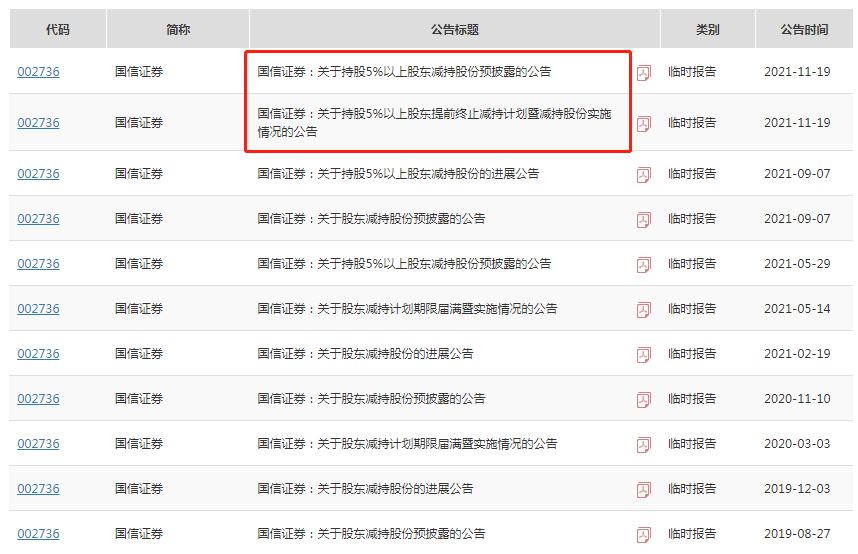Screen dimensions: 858x554
Task: Open code link 002736 in 2021-09-07 进展公告 row
Action: coord(38,174)
